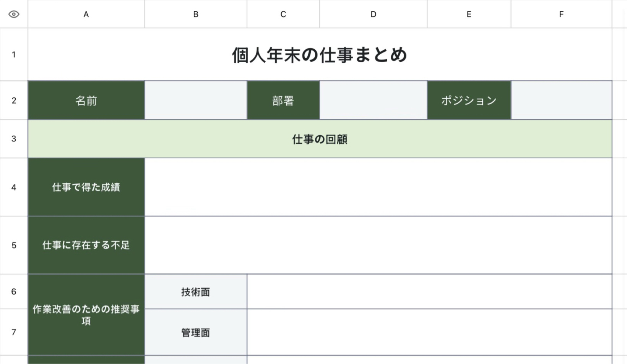Select row 4 header
Viewport: 627px width, 364px height.
pyautogui.click(x=14, y=187)
